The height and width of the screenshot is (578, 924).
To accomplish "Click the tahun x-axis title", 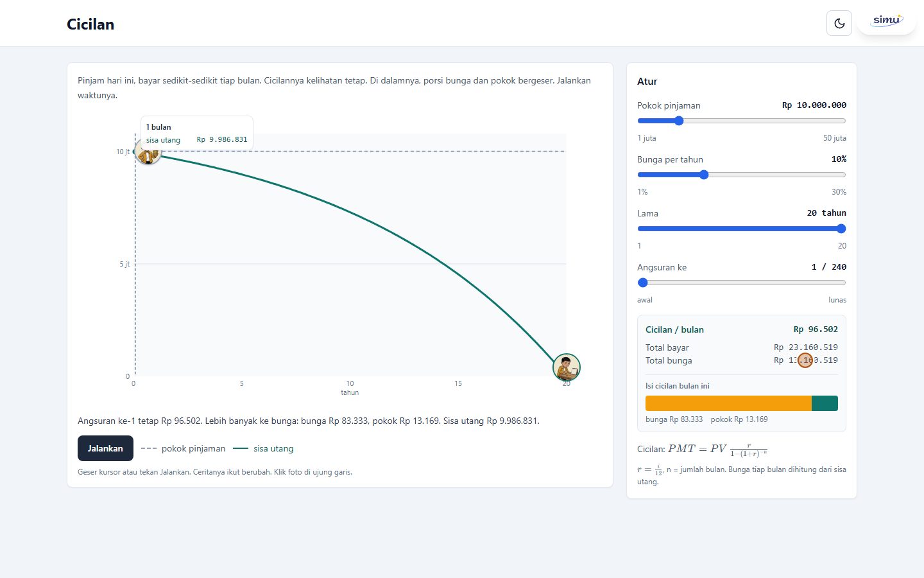I will [x=350, y=392].
